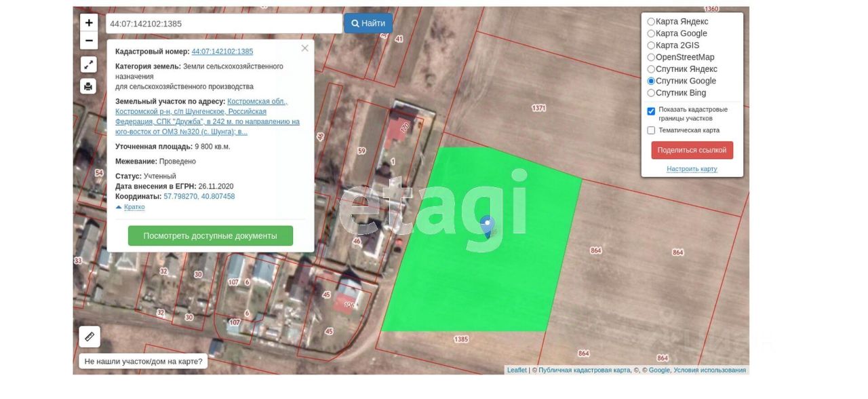Click Посмотреть доступные документы button
The height and width of the screenshot is (399, 868).
[210, 235]
